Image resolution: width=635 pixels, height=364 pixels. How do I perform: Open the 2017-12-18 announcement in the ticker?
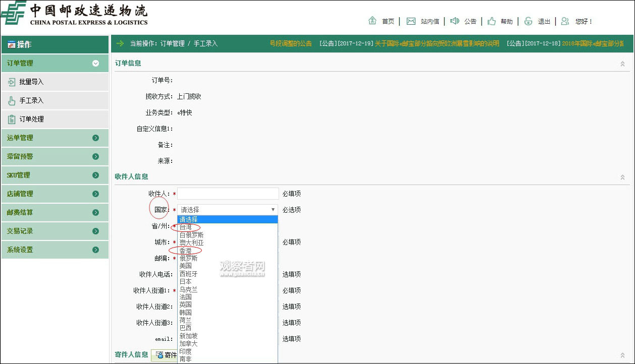[x=593, y=43]
